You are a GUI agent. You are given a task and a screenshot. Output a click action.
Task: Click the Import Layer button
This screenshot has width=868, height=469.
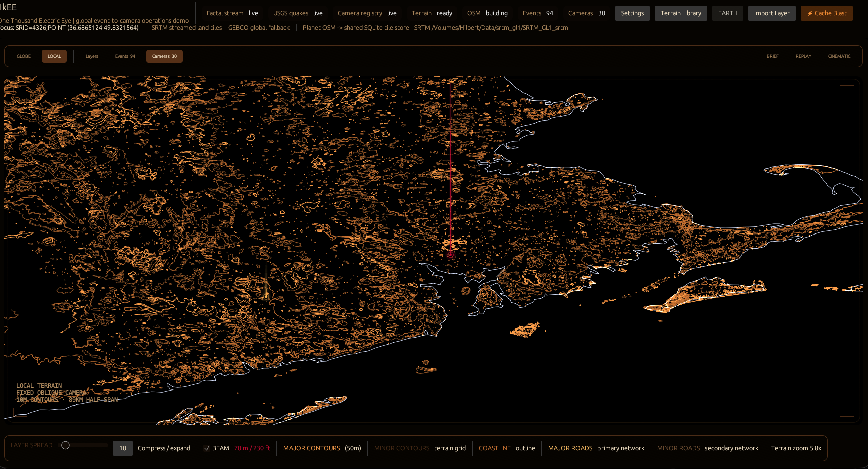772,13
